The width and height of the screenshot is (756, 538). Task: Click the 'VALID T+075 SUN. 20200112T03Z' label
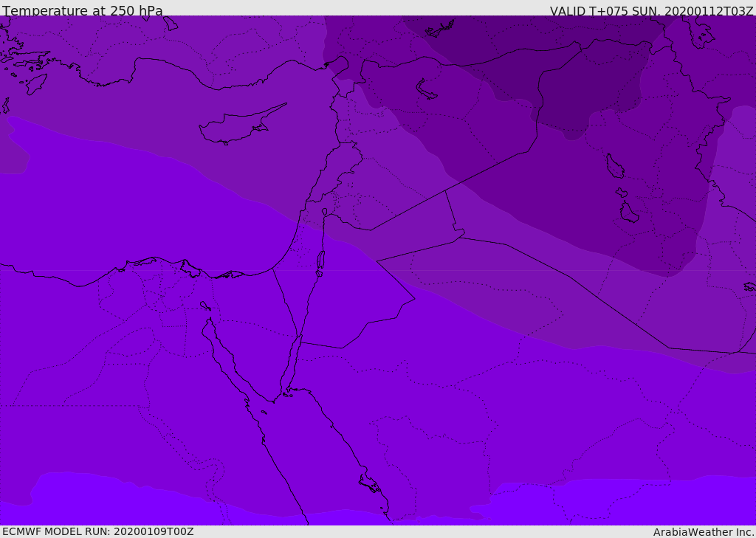tap(651, 10)
